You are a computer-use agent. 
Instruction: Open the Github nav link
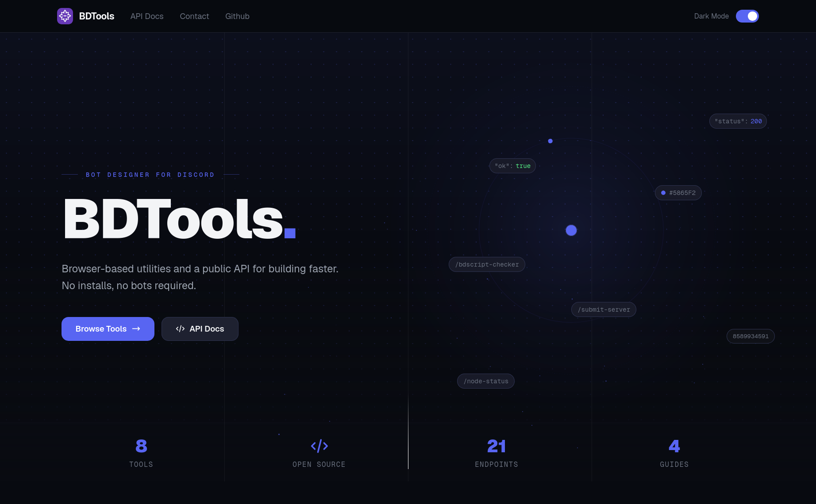click(x=237, y=16)
